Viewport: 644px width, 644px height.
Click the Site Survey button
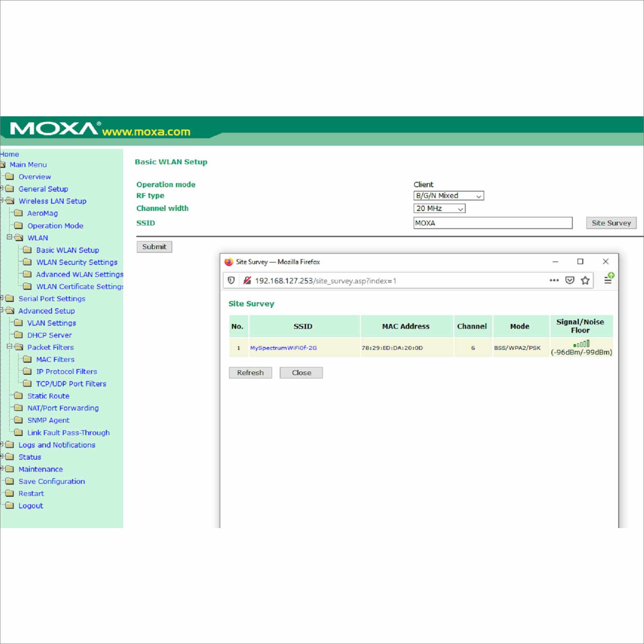[611, 223]
